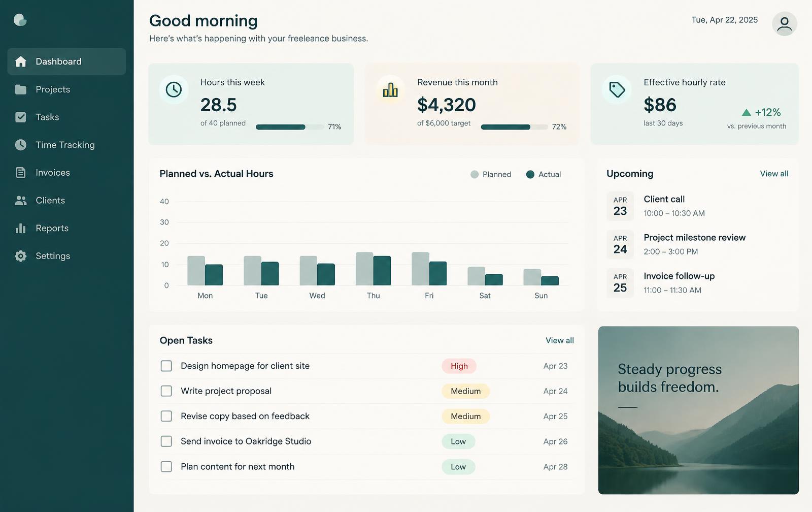The width and height of the screenshot is (812, 512).
Task: Select Reports label in the sidebar
Action: click(52, 228)
